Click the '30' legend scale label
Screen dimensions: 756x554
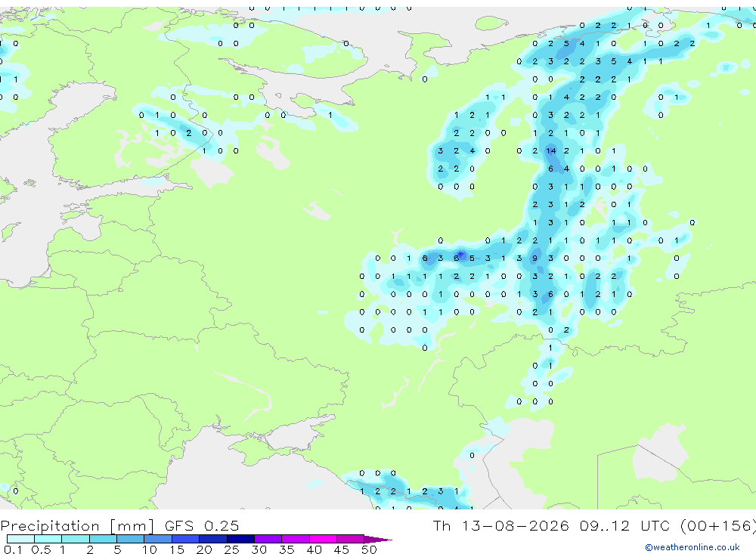pyautogui.click(x=259, y=549)
